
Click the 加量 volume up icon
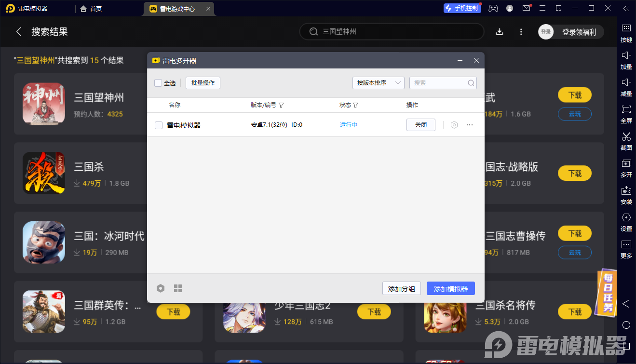click(625, 59)
